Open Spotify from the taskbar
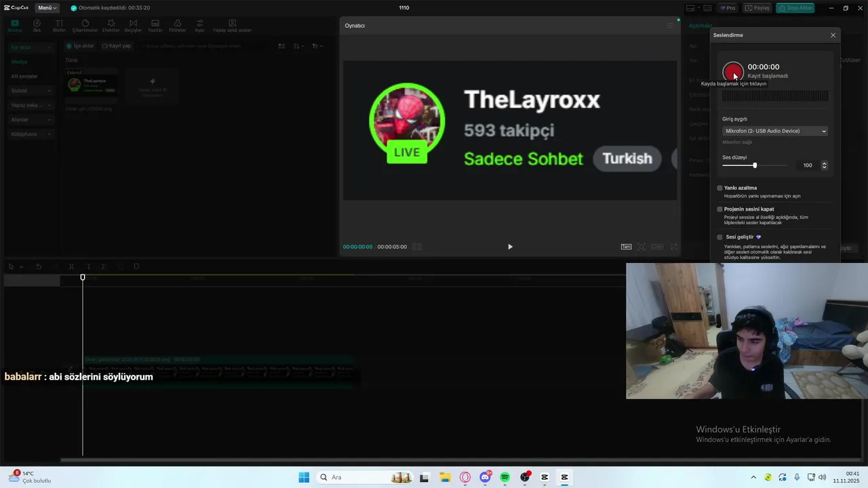 coord(505,477)
